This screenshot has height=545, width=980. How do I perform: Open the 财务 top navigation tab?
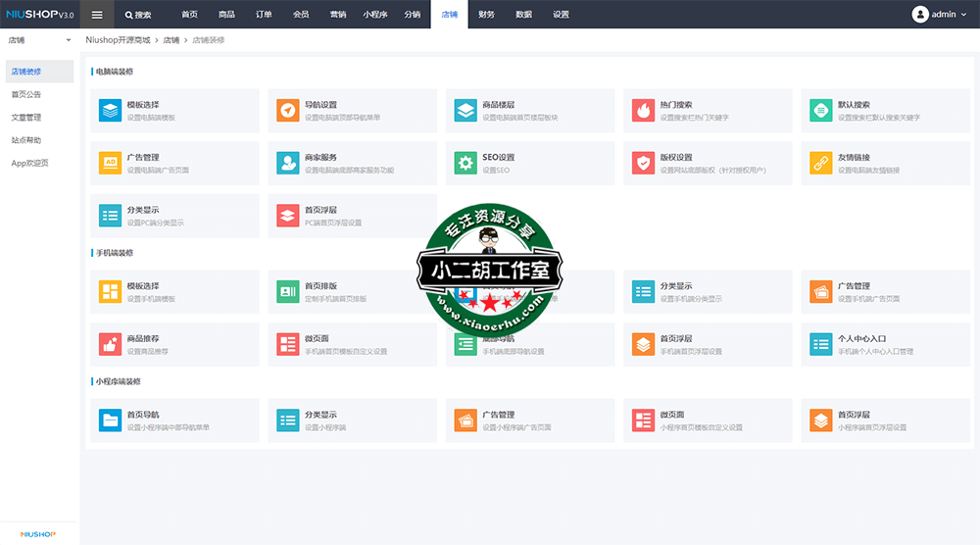click(x=486, y=15)
